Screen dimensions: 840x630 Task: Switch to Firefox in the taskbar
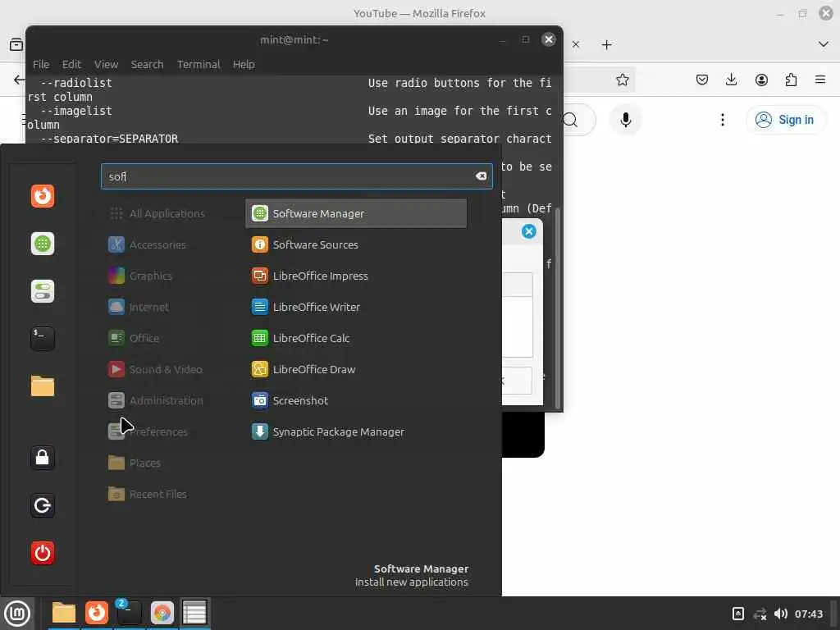pos(97,613)
